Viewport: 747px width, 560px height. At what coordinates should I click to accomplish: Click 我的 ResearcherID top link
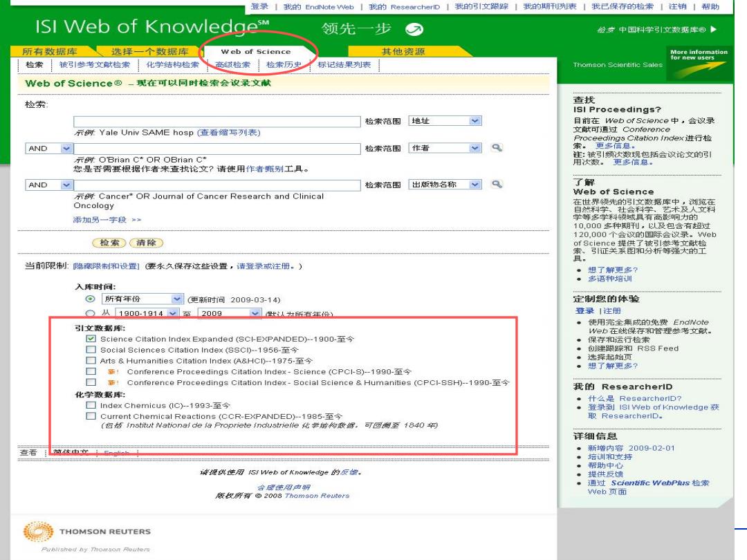pos(404,7)
